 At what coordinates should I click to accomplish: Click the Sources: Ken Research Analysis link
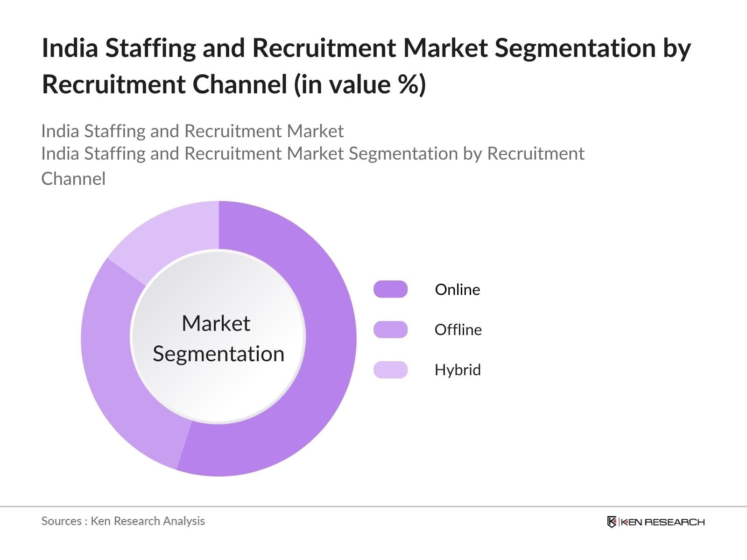point(123,521)
